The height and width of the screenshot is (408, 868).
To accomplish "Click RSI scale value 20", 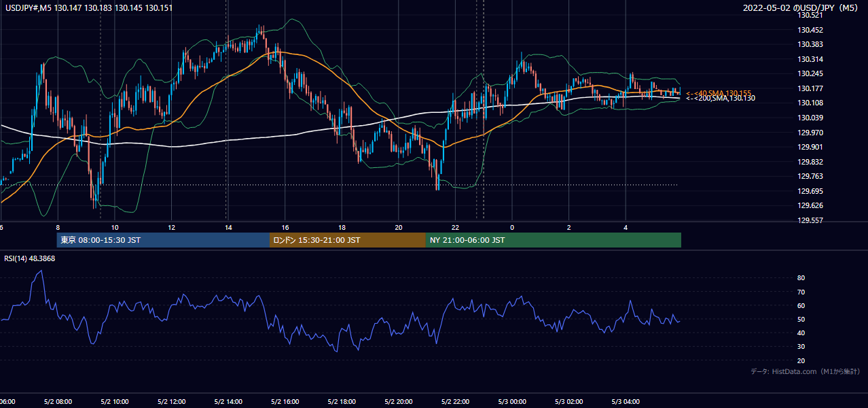I will [x=801, y=360].
